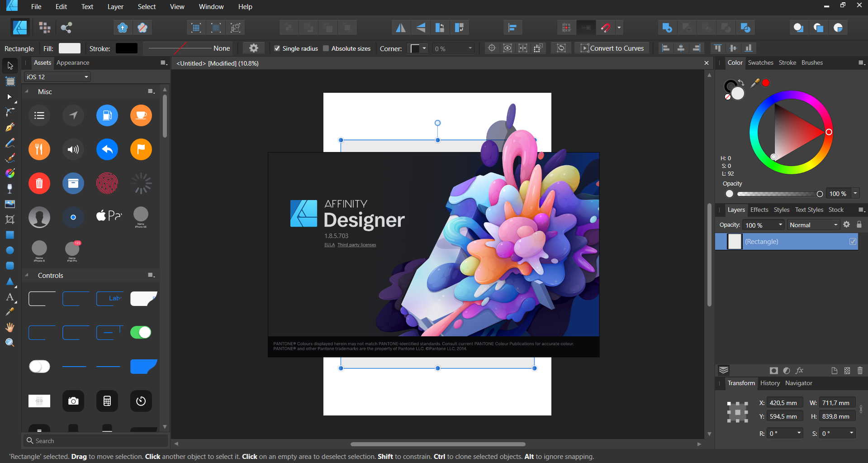
Task: Click Flip Vertical in toolbar
Action: coord(421,28)
